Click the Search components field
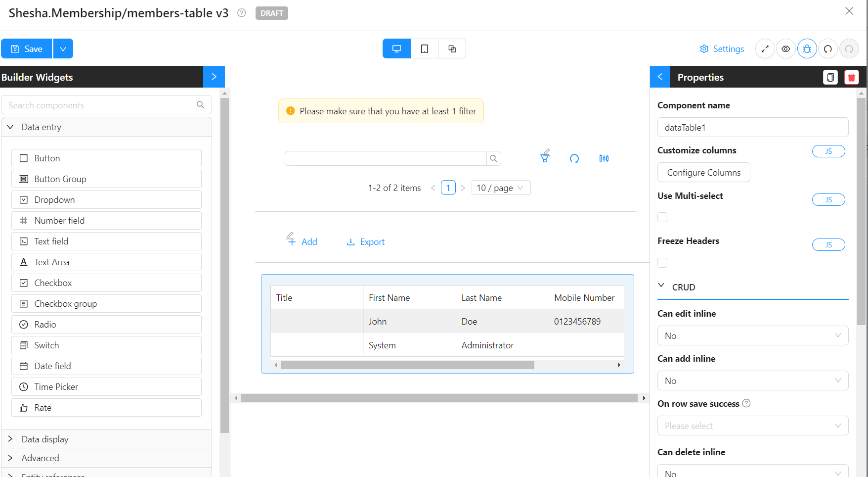Screen dimensions: 868x477 coord(106,105)
